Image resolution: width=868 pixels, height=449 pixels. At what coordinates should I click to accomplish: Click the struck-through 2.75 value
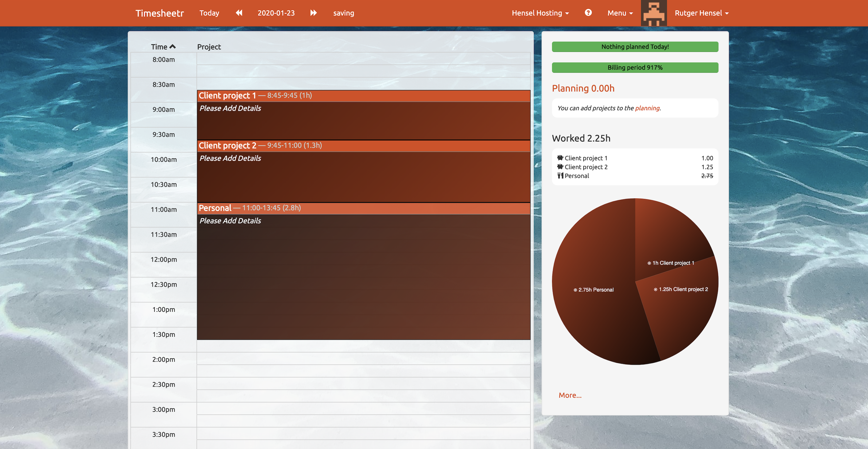coord(707,176)
